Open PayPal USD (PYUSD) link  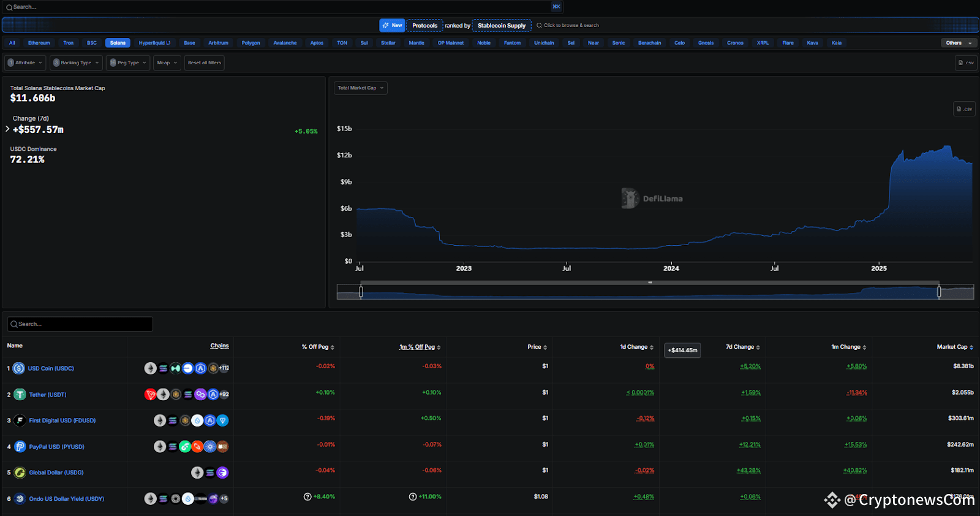(56, 447)
